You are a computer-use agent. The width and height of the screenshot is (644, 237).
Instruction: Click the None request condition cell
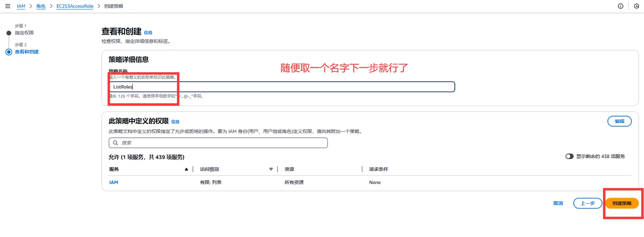pyautogui.click(x=375, y=182)
